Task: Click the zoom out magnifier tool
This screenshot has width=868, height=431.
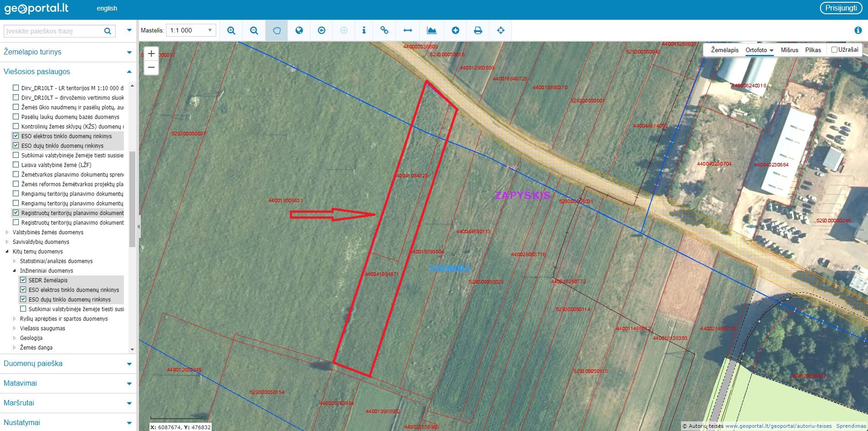Action: (x=254, y=31)
